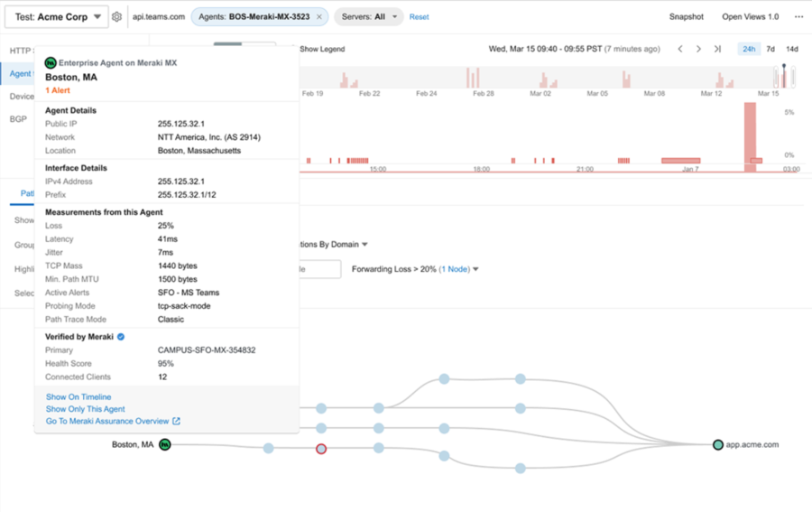
Task: Click Show Only This Agent link
Action: click(x=86, y=409)
